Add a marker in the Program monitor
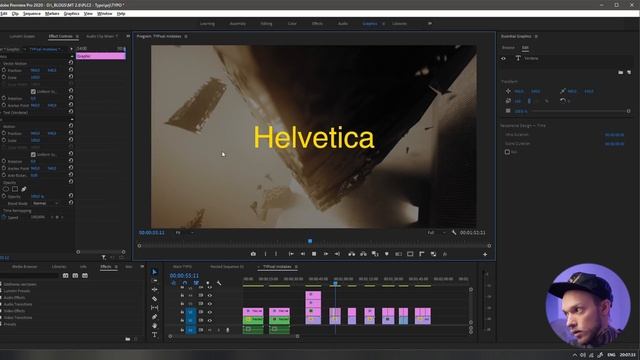640x360 pixels. 387,254
